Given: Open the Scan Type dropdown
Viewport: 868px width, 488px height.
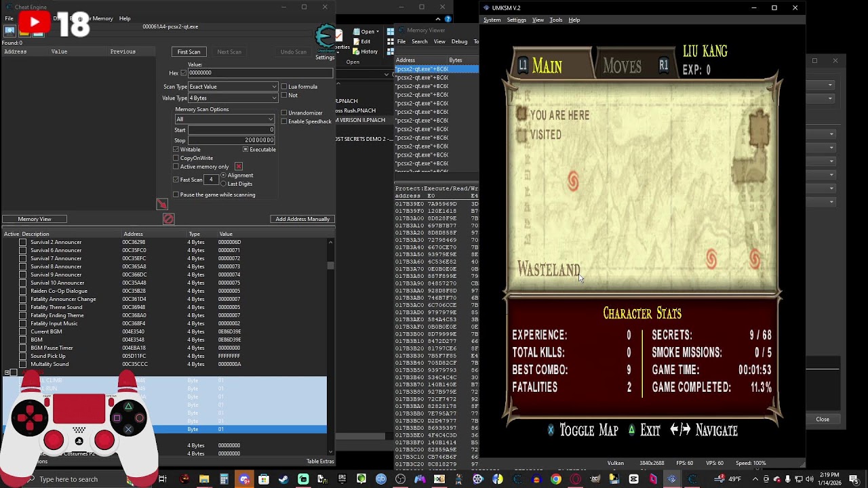Looking at the screenshot, I should click(x=233, y=87).
